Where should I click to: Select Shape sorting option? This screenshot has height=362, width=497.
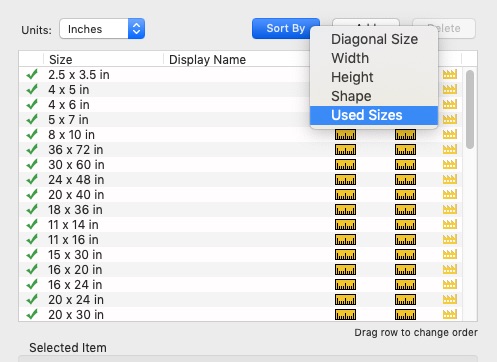click(374, 96)
